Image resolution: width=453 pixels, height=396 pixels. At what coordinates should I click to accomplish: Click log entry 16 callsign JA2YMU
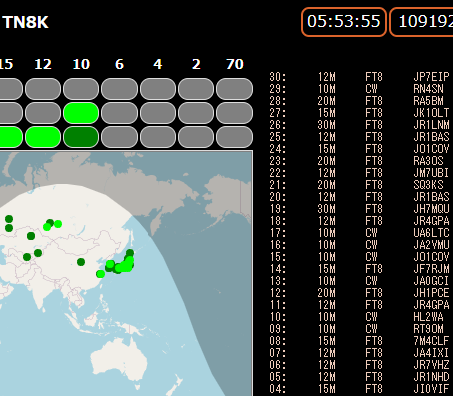click(x=431, y=245)
